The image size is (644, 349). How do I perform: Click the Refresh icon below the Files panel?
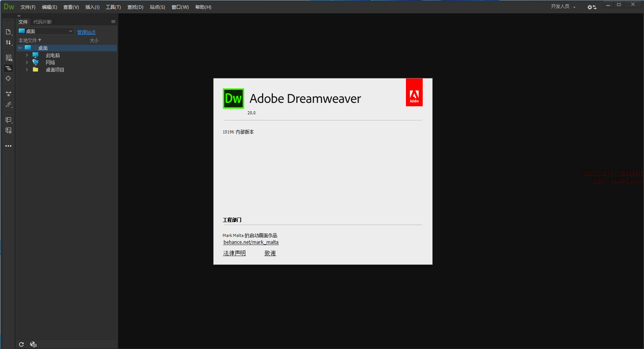(21, 344)
